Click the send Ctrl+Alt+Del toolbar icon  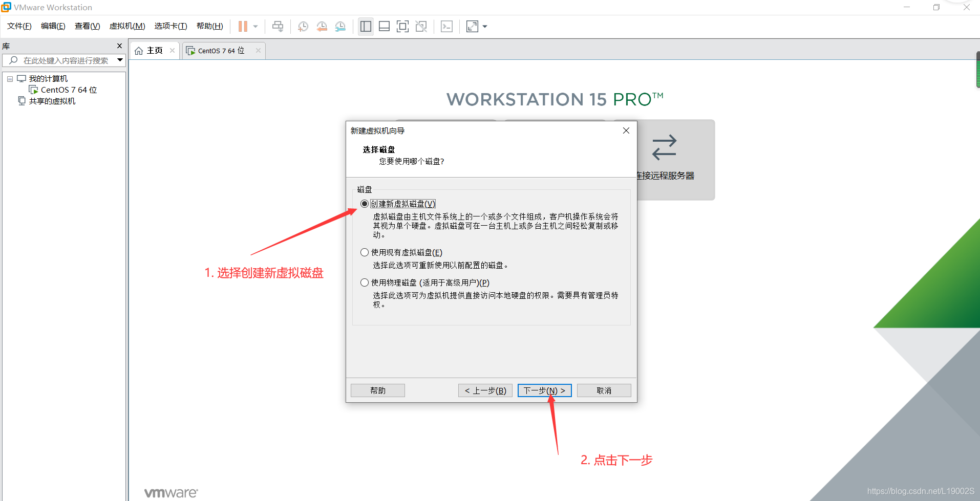278,26
